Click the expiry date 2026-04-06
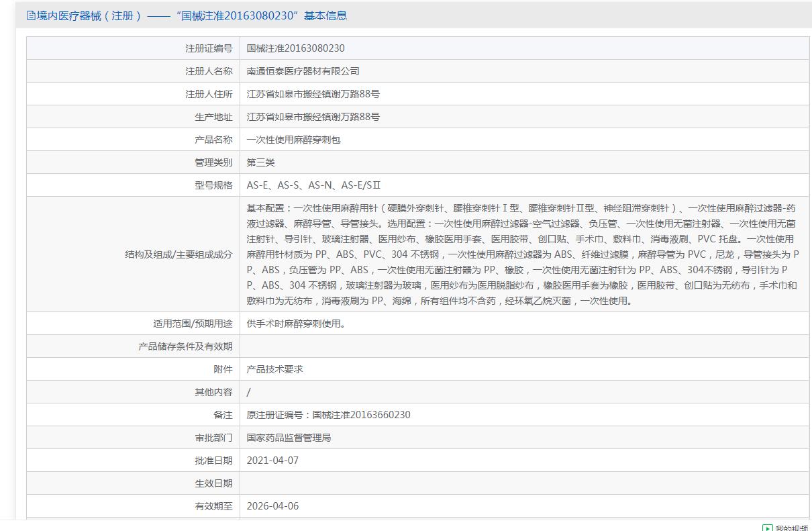Viewport: 812px width, 531px height. [272, 506]
